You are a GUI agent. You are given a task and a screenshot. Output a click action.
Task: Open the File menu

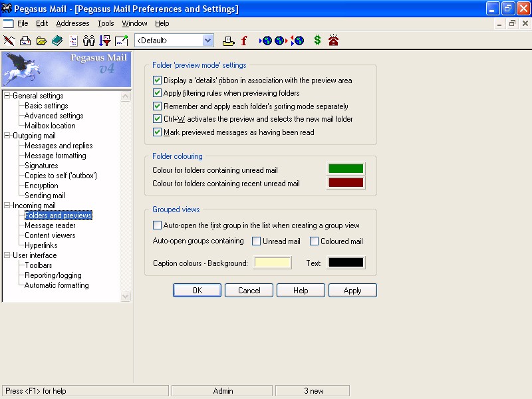pos(23,23)
